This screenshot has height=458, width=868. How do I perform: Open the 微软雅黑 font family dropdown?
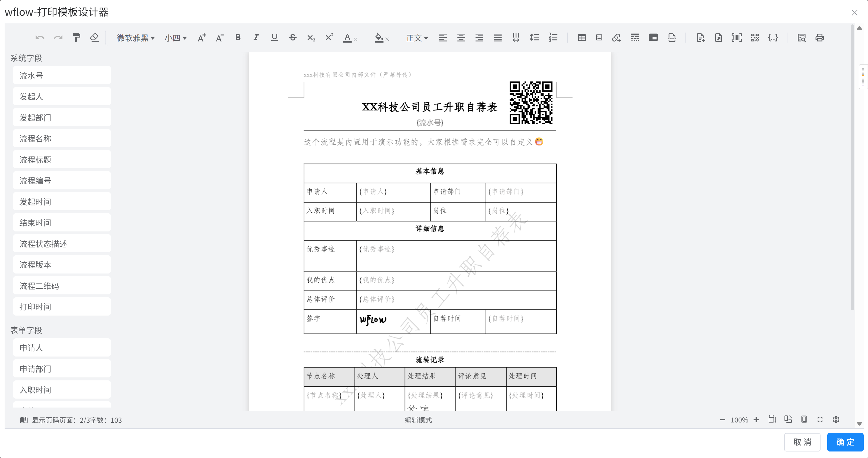(x=135, y=38)
